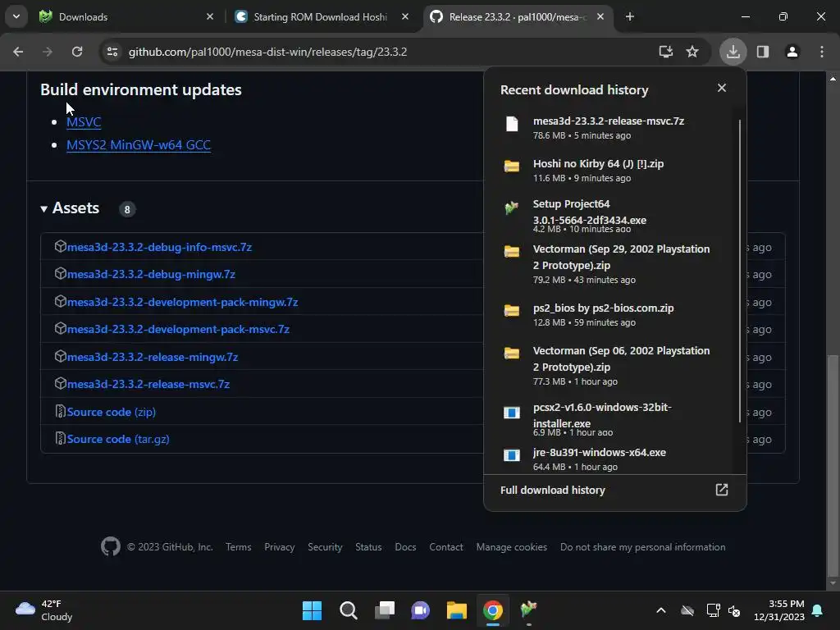Screen dimensions: 840x630
Task: Open the Contact footer link
Action: (x=445, y=547)
